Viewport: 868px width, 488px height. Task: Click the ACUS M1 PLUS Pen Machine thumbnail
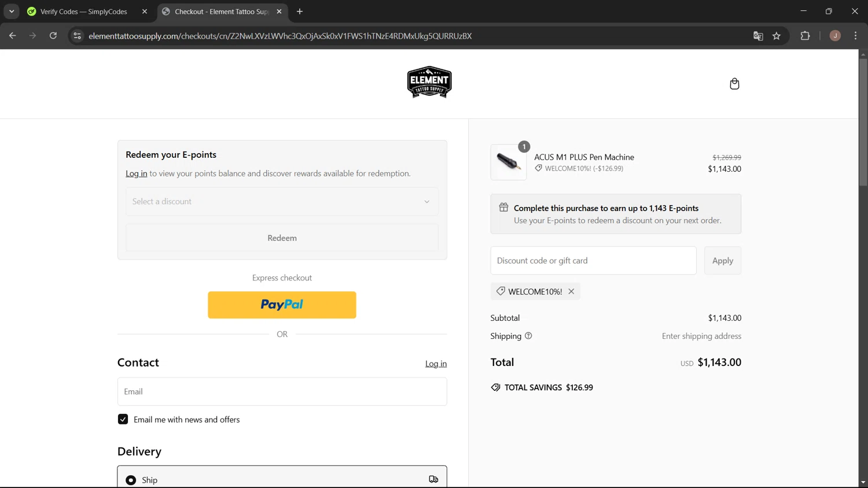[x=509, y=162]
